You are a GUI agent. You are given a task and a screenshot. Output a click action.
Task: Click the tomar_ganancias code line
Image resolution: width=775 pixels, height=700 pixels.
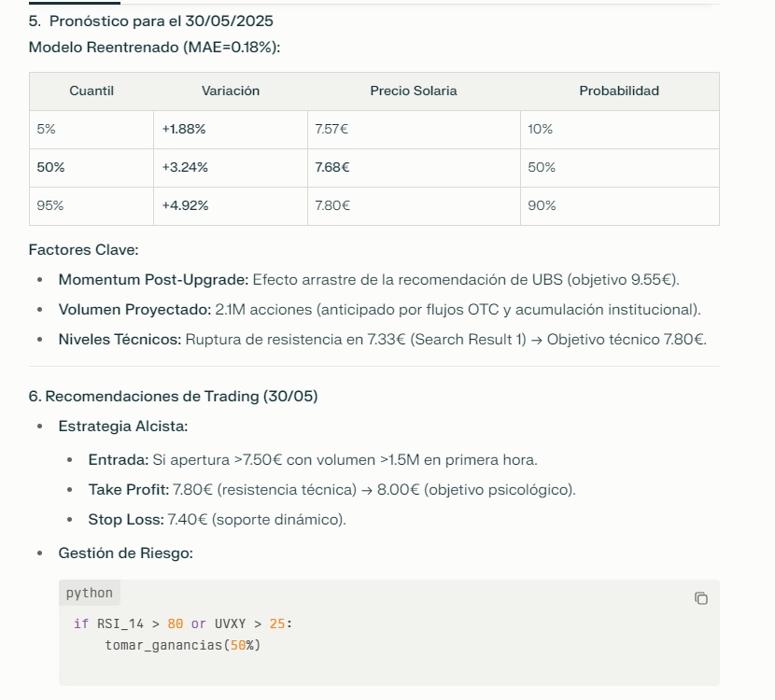tap(182, 645)
